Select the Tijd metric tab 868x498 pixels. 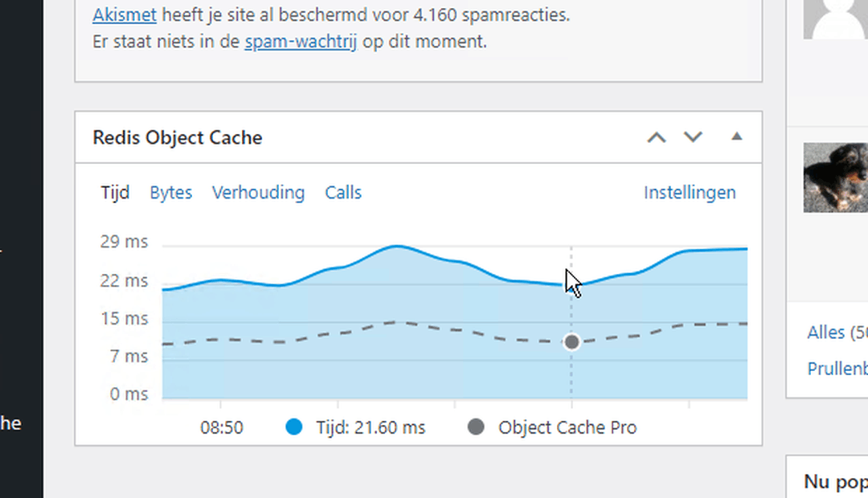point(115,193)
